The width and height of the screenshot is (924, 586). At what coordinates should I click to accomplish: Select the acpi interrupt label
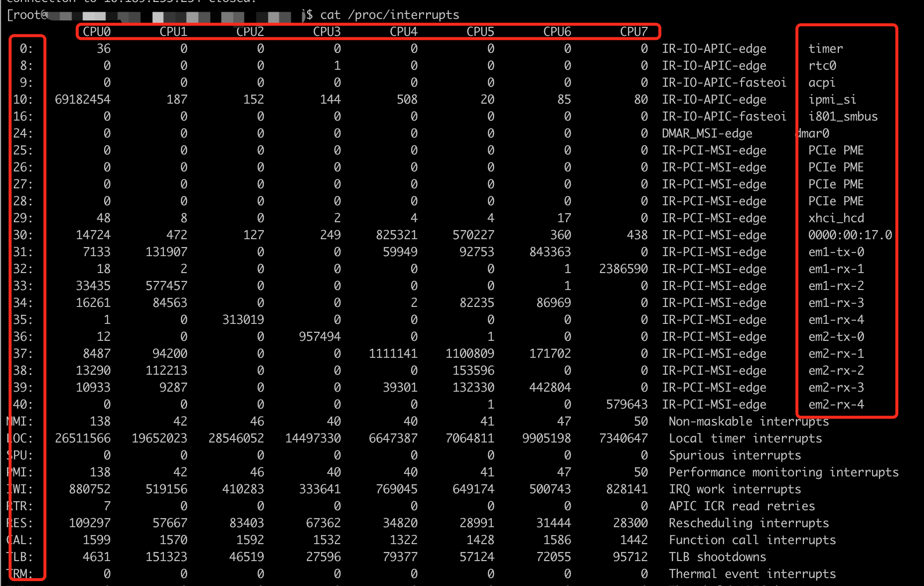click(822, 82)
